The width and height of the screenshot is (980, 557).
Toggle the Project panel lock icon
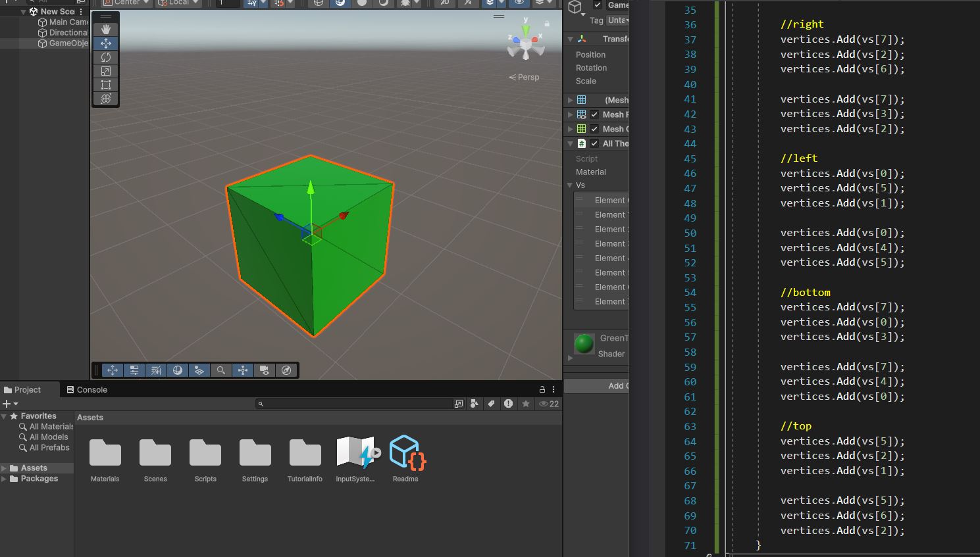coord(542,389)
